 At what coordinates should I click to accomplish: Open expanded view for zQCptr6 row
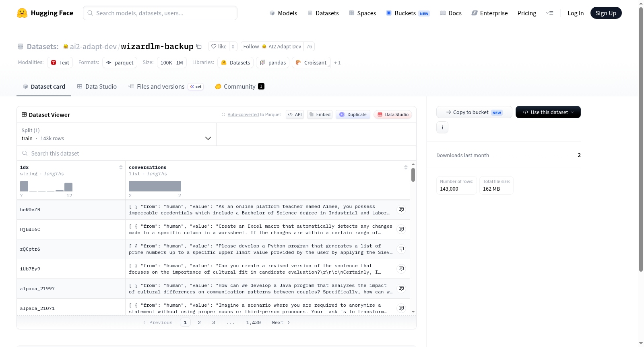401,249
